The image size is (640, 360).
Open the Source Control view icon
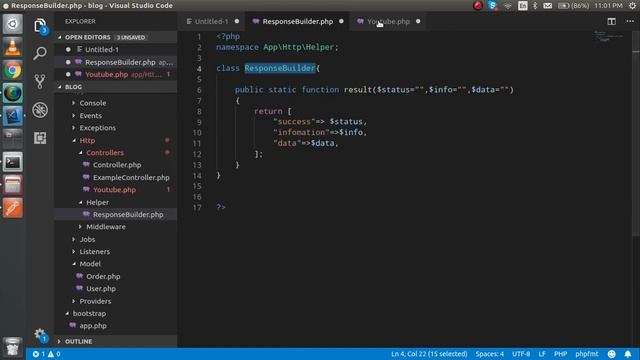pyautogui.click(x=40, y=81)
